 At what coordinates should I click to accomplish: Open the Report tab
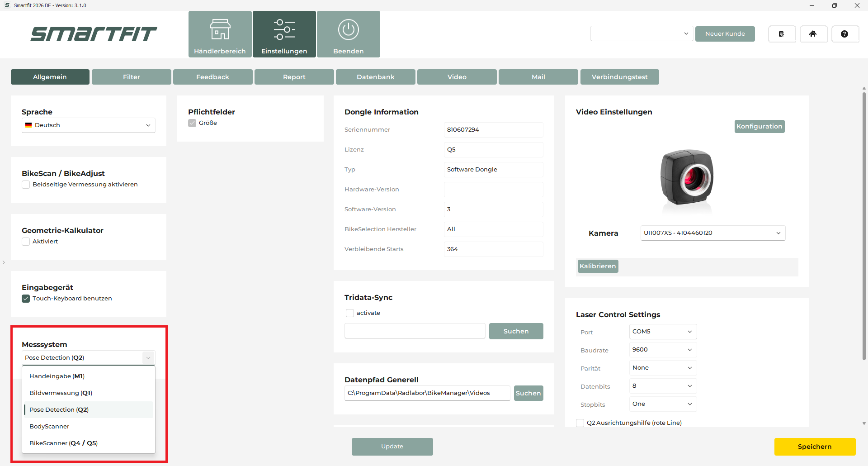point(294,77)
